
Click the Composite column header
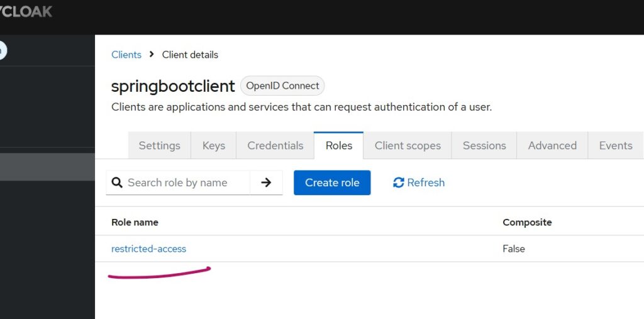point(527,222)
